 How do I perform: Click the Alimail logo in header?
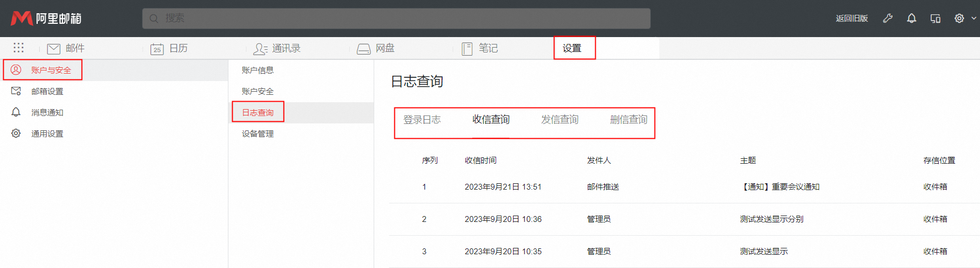46,19
